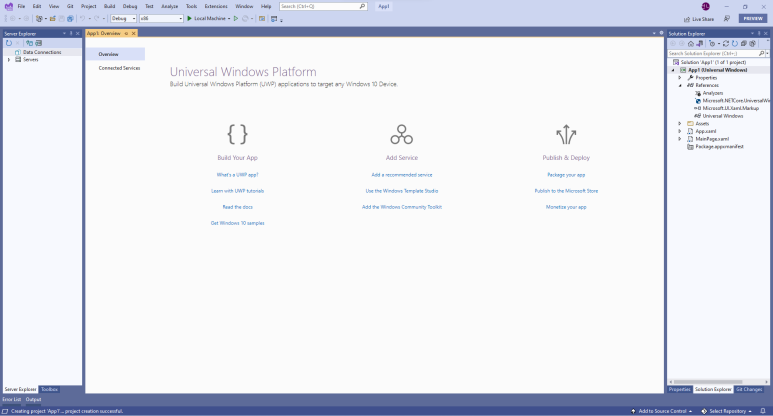The image size is (773, 416).
Task: Click the Home icon in Solution Explorer toolbar
Action: (691, 43)
